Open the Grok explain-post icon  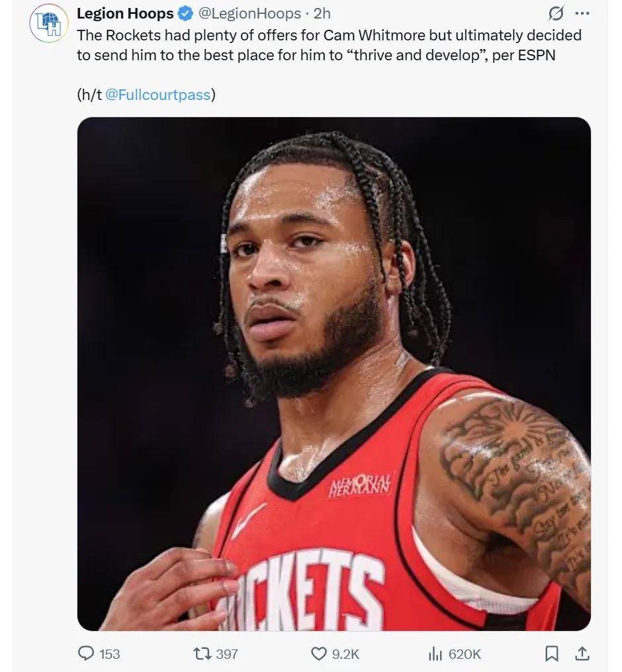(556, 14)
